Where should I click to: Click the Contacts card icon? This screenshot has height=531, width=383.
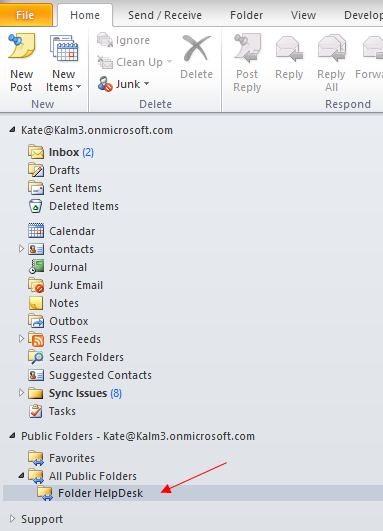click(36, 249)
